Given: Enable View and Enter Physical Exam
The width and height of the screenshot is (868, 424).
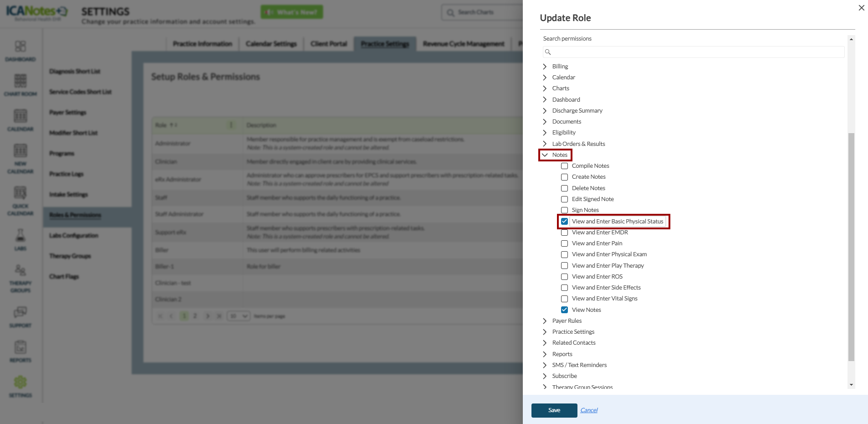Looking at the screenshot, I should pyautogui.click(x=564, y=254).
